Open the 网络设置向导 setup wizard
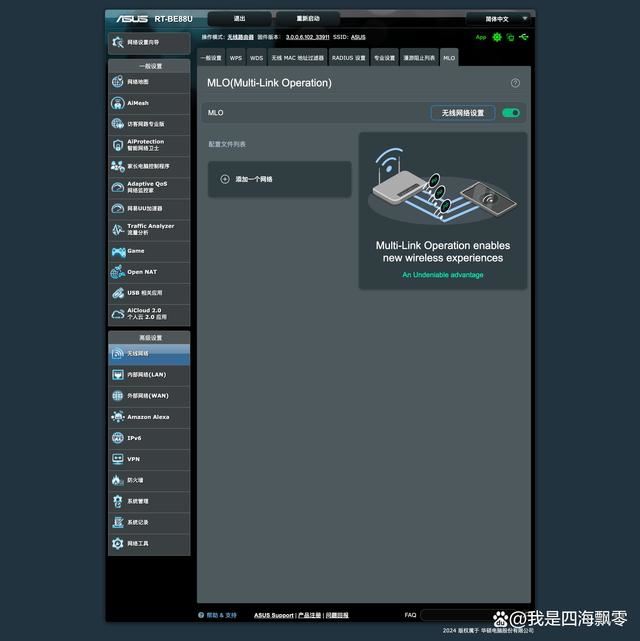Image resolution: width=640 pixels, height=641 pixels. (149, 43)
